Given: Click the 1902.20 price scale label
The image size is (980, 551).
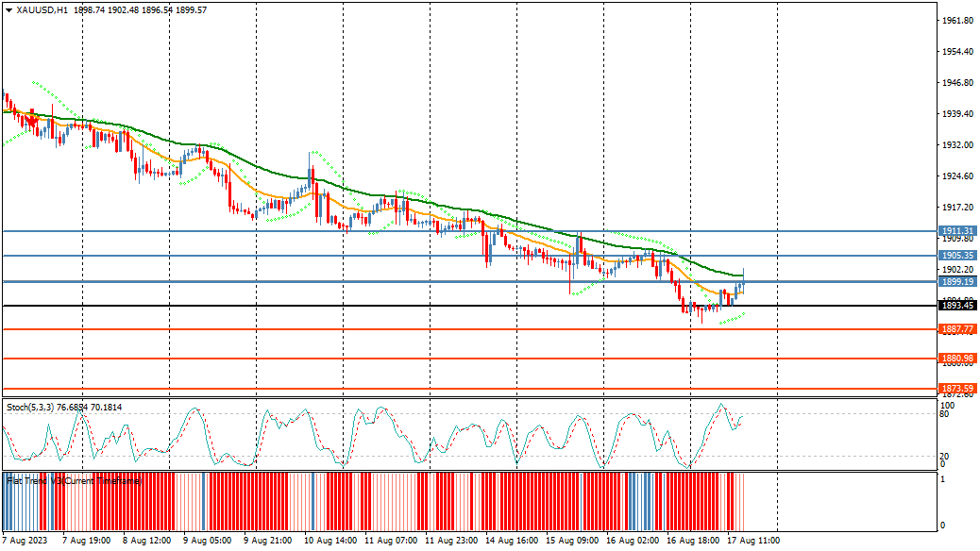Looking at the screenshot, I should 958,269.
